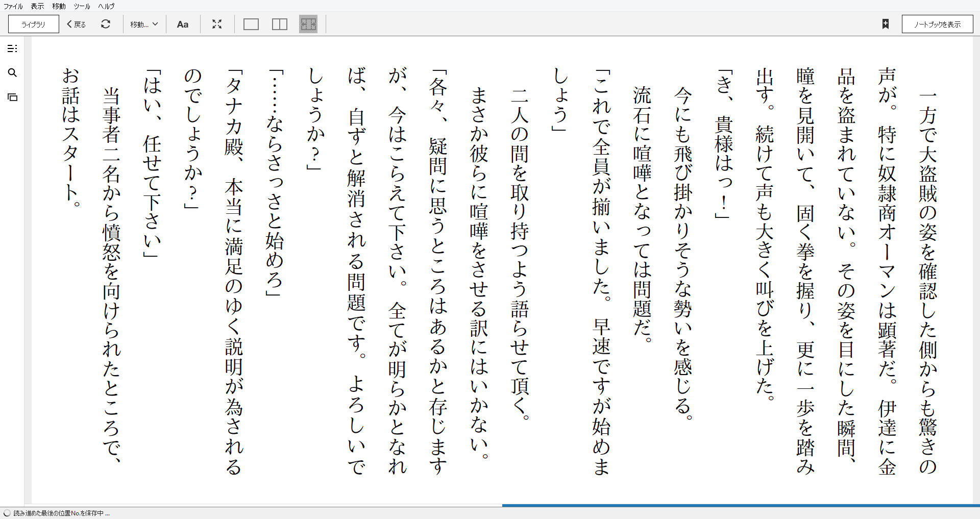This screenshot has width=980, height=519.
Task: Switch to two column view
Action: tap(280, 24)
